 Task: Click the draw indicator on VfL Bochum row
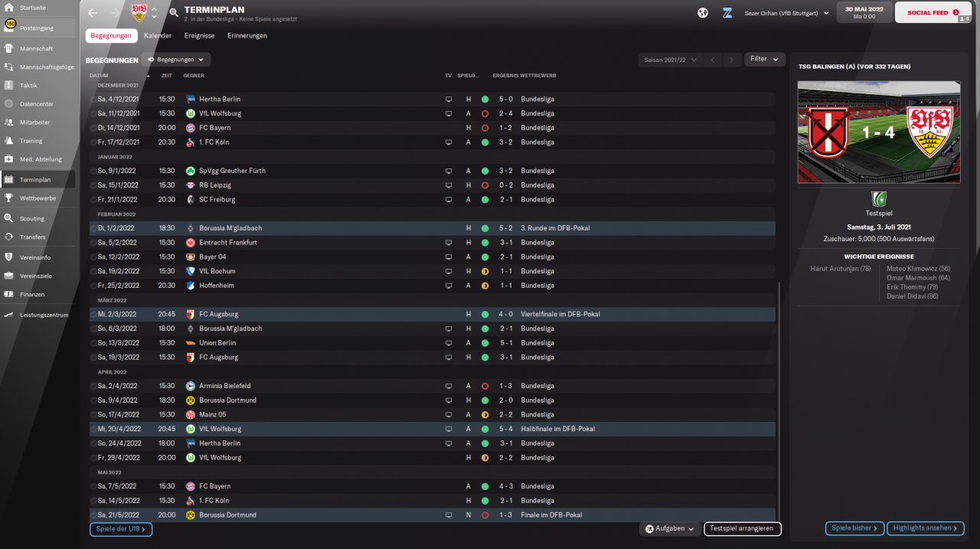(485, 271)
